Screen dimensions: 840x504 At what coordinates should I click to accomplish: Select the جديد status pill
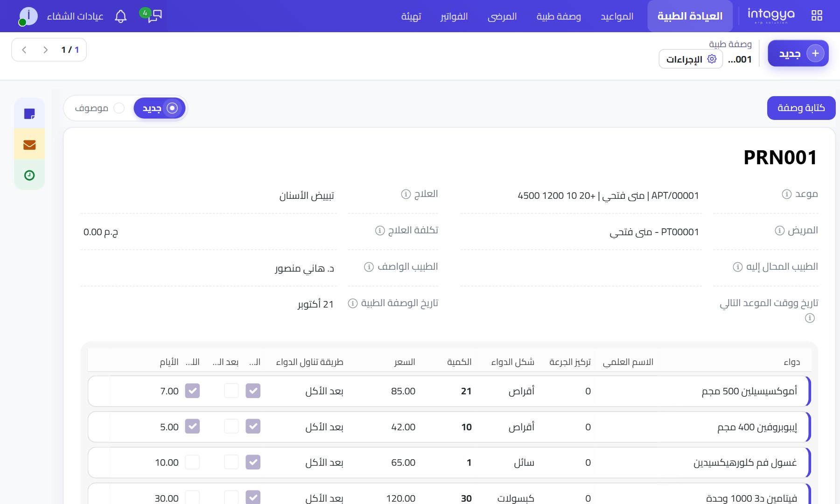[x=160, y=108]
